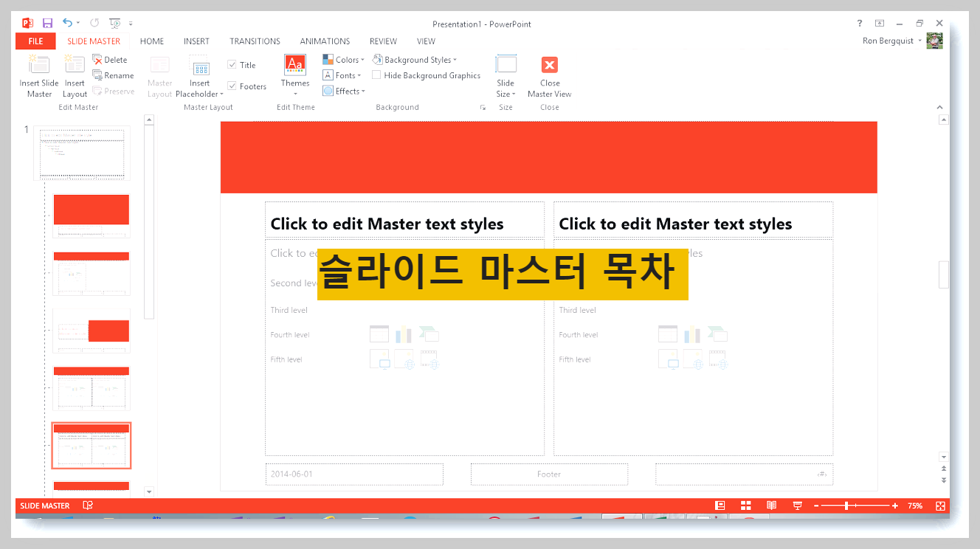The image size is (980, 549).
Task: Delete the selected layout via Delete
Action: pyautogui.click(x=109, y=60)
